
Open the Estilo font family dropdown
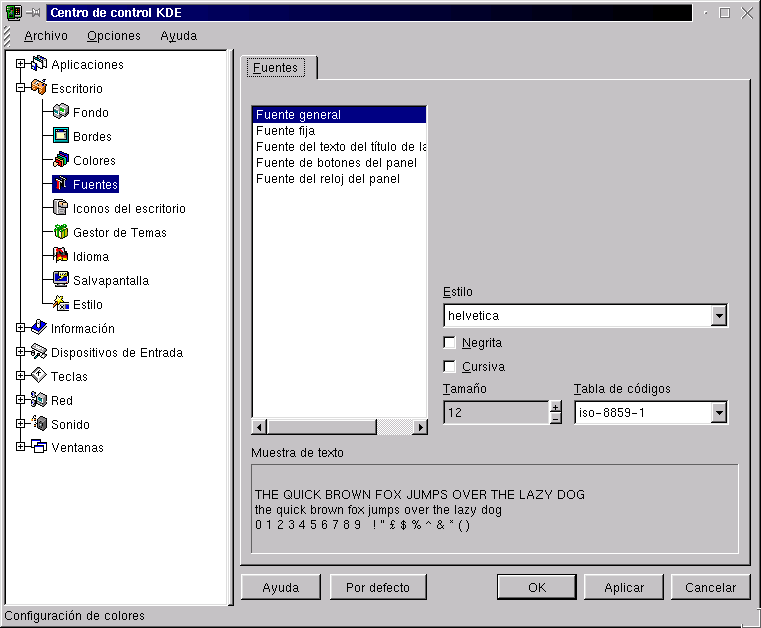(x=718, y=316)
